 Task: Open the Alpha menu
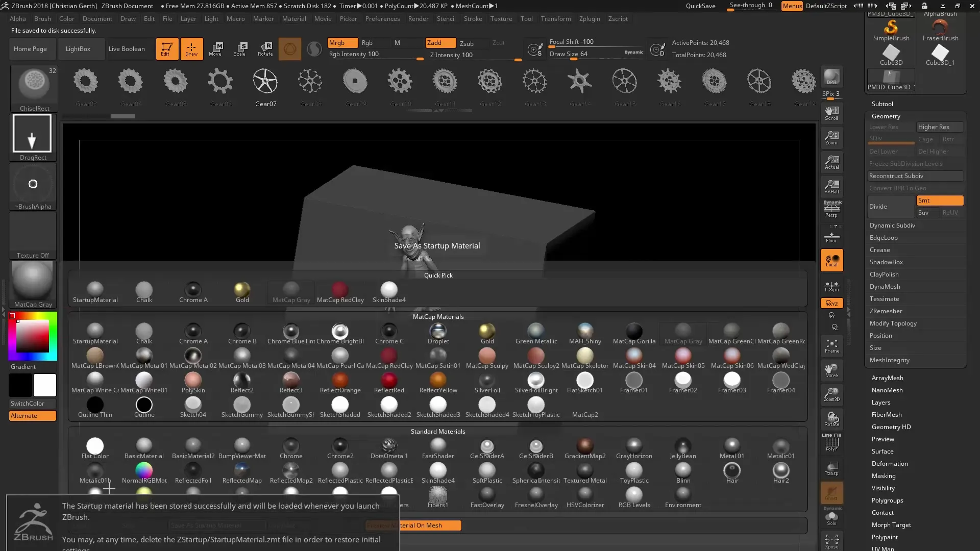(x=18, y=19)
